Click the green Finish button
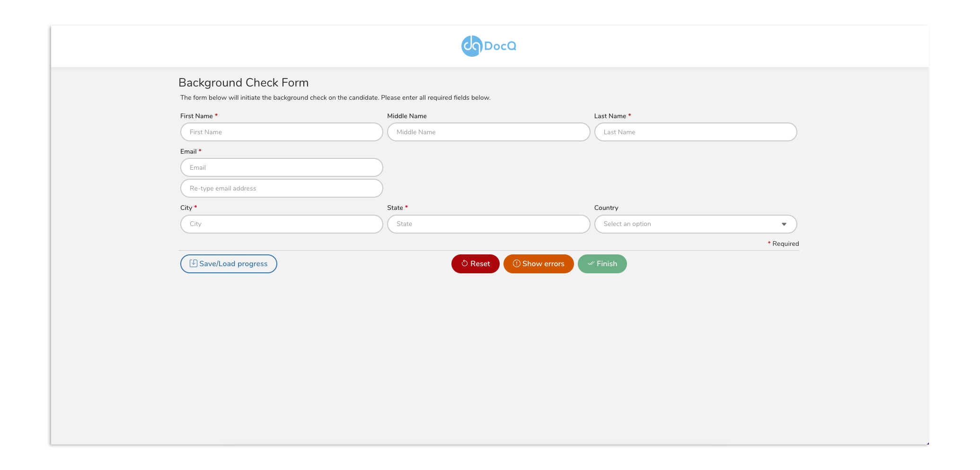The width and height of the screenshot is (980, 470). pos(602,264)
